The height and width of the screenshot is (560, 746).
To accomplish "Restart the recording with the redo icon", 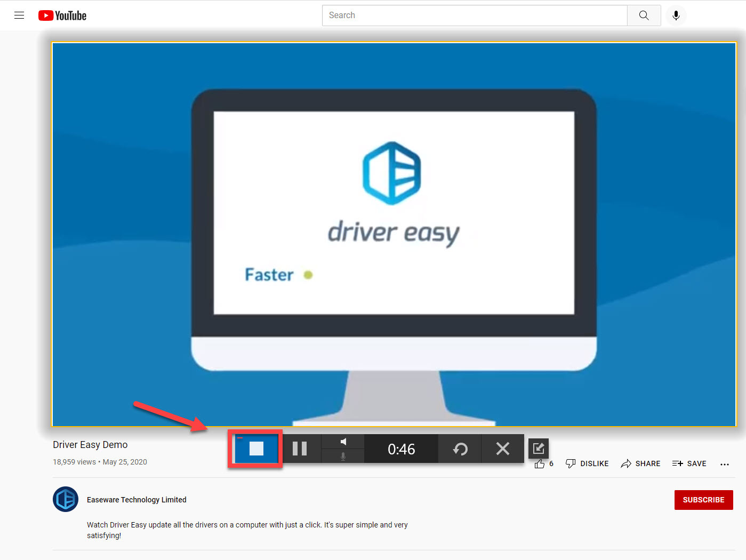I will click(460, 449).
